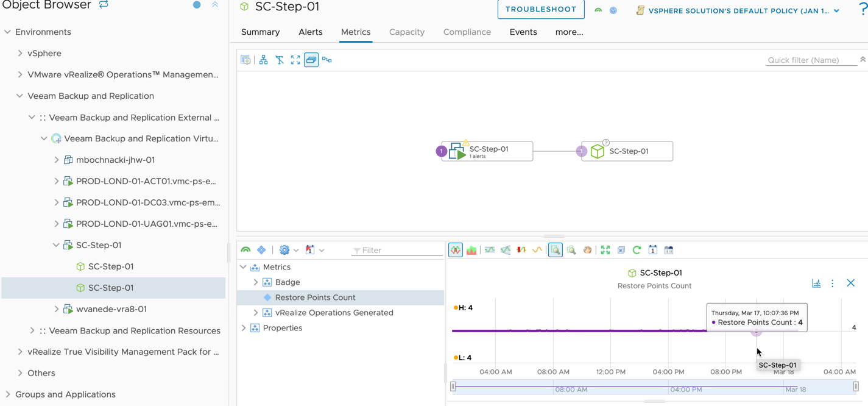Viewport: 868px width, 406px height.
Task: Switch to the Alerts tab
Action: 311,32
